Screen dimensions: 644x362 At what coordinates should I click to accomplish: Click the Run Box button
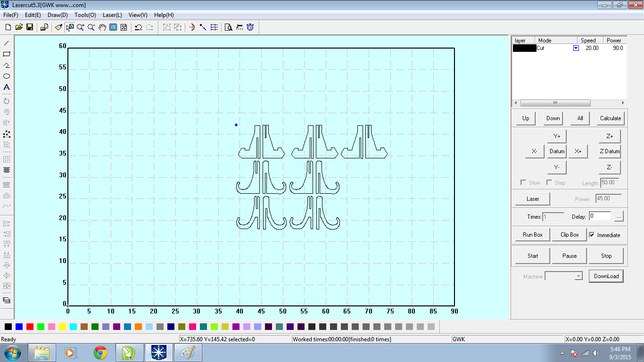coord(533,235)
